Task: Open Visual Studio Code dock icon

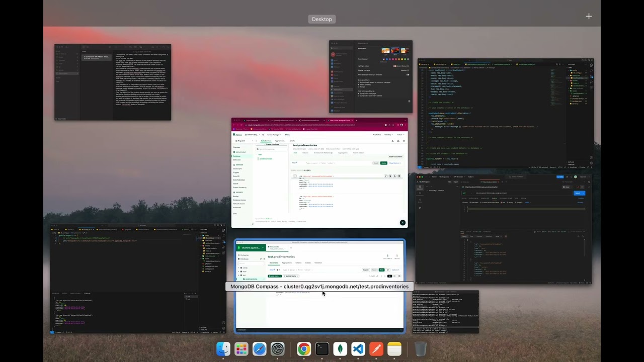Action: coord(358,349)
